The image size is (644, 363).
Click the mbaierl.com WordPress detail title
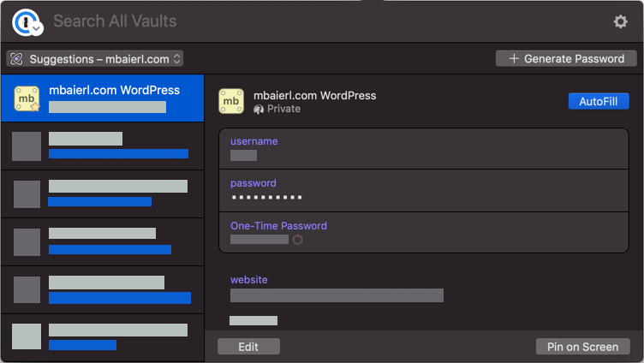(x=314, y=96)
